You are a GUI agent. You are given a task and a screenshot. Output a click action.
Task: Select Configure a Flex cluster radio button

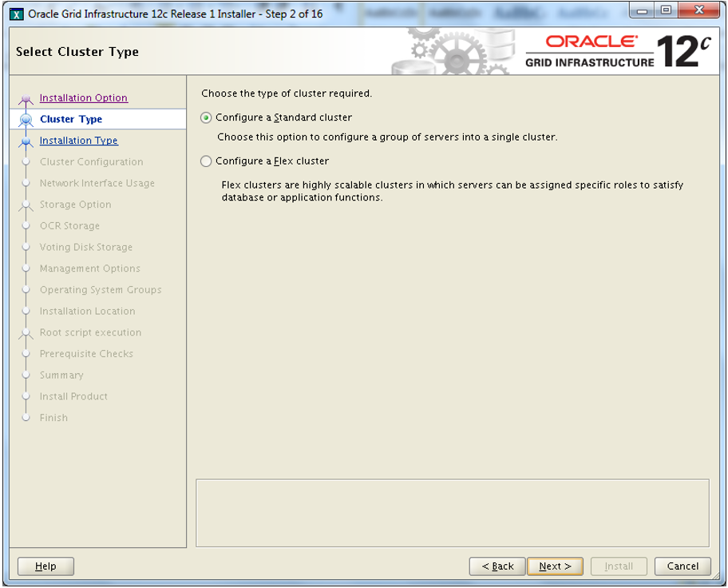point(206,161)
